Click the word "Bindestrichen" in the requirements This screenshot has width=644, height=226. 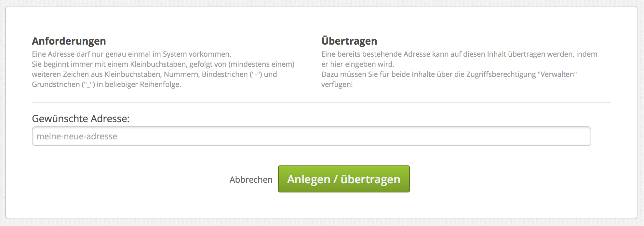click(x=225, y=74)
